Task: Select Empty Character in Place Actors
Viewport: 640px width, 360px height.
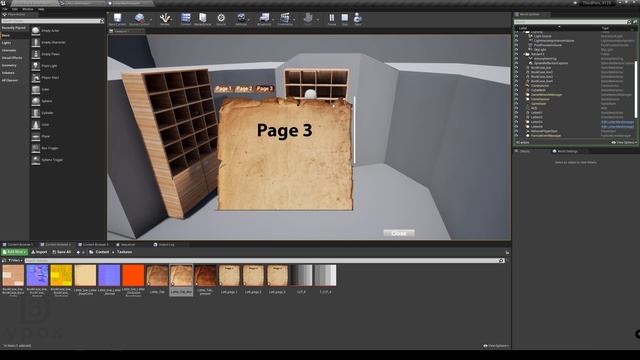Action: (49, 42)
